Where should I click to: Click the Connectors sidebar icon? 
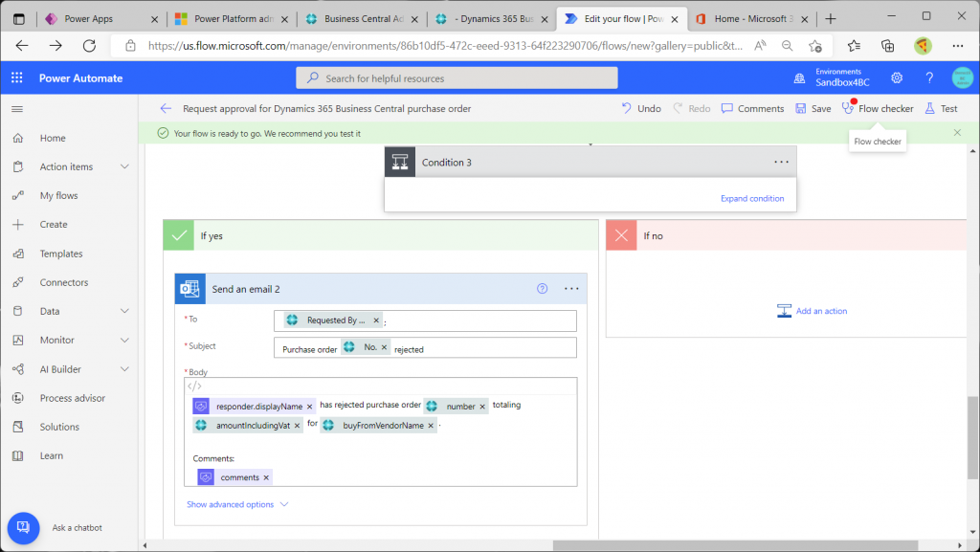point(18,282)
